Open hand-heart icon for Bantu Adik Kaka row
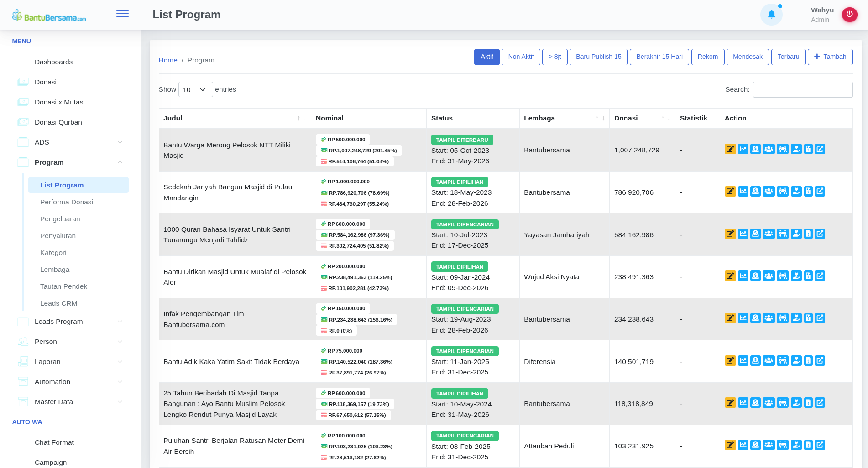Screen dimensions: 868x468 click(x=796, y=361)
